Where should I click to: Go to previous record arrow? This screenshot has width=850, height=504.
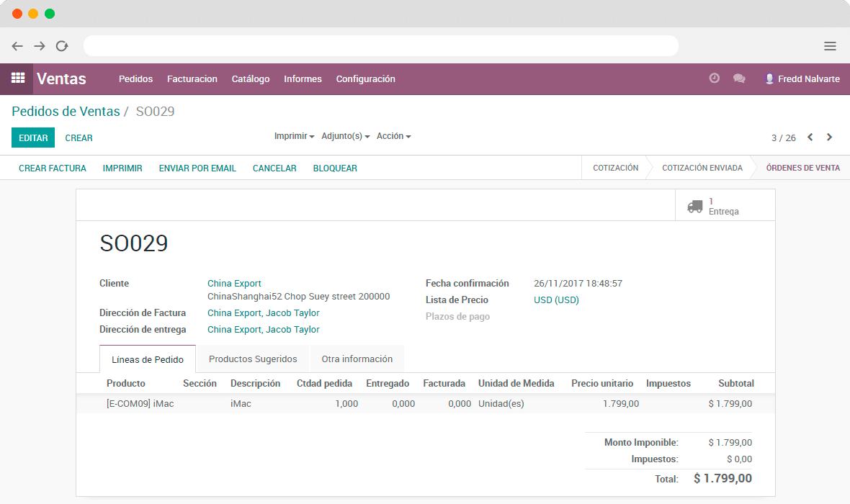[x=810, y=138]
